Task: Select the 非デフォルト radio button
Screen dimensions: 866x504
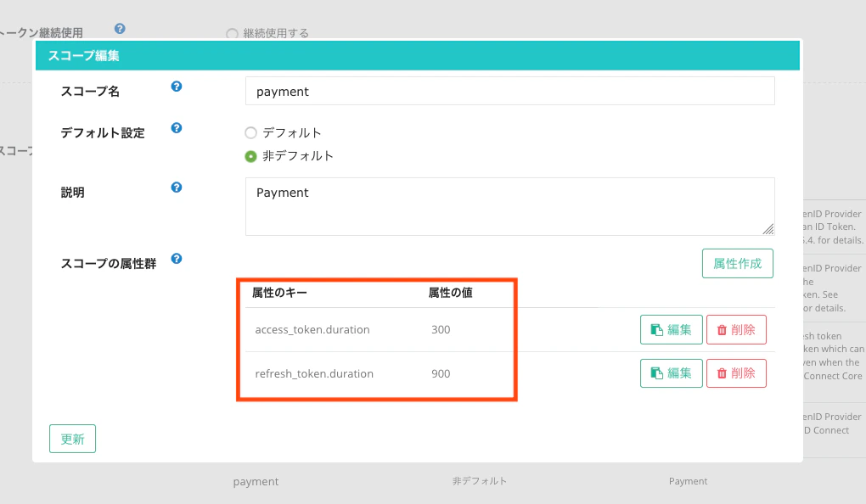Action: 251,155
